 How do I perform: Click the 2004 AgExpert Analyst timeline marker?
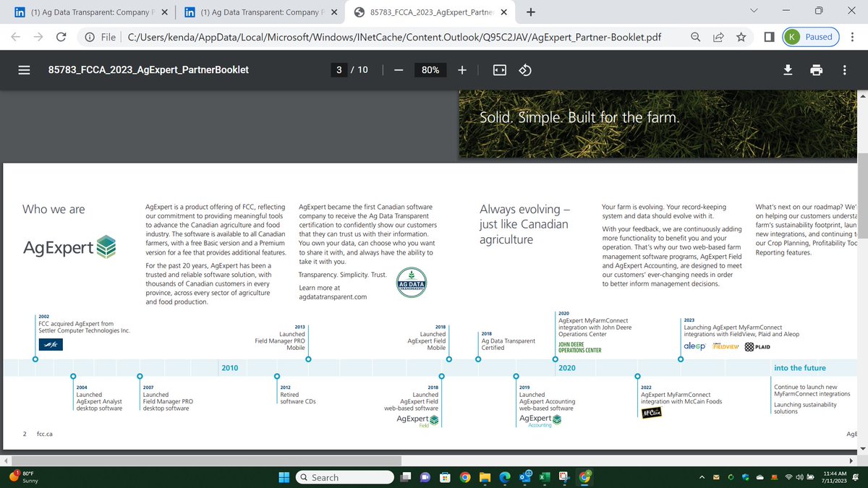coord(72,376)
